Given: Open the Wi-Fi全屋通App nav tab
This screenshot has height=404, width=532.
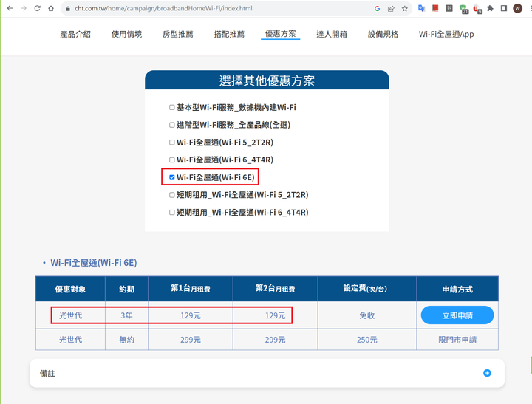Looking at the screenshot, I should 446,34.
